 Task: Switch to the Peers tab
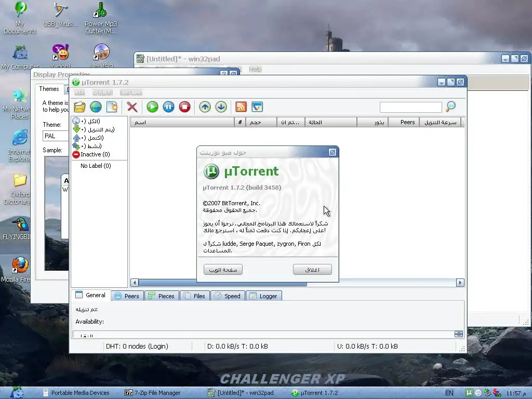tap(127, 296)
